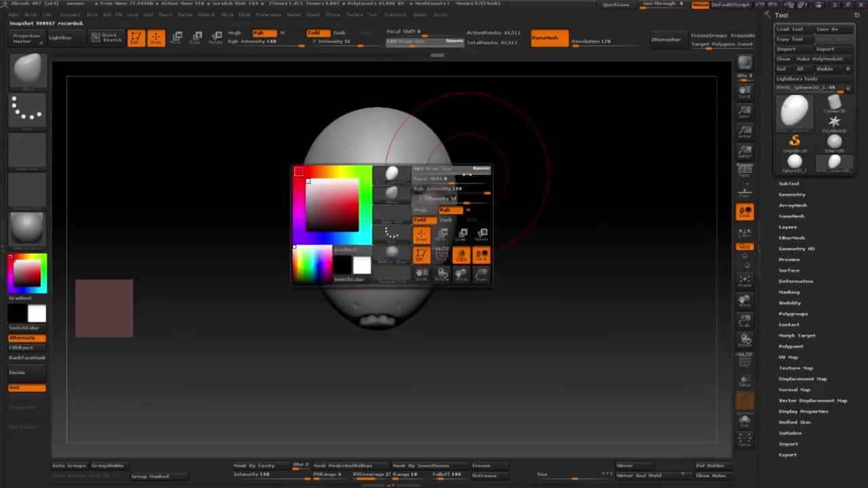Open the Document menu in menu bar
The height and width of the screenshot is (488, 868).
point(69,14)
